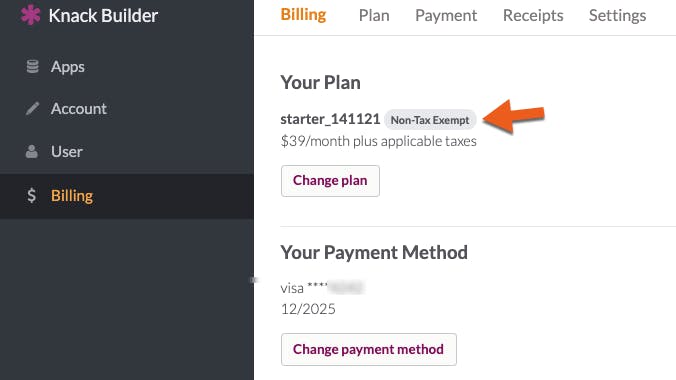This screenshot has height=380, width=676.
Task: Click the pink Knack asterisk logo
Action: coord(30,15)
